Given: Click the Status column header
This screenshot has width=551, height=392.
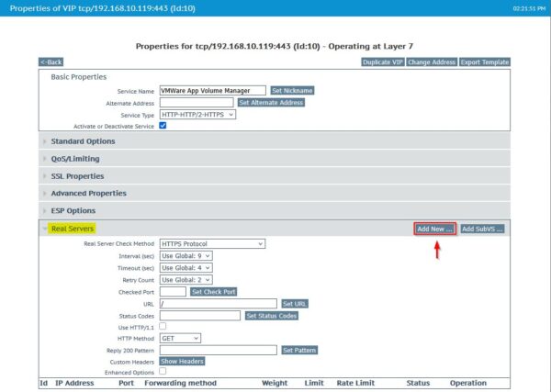Looking at the screenshot, I should pyautogui.click(x=418, y=383).
